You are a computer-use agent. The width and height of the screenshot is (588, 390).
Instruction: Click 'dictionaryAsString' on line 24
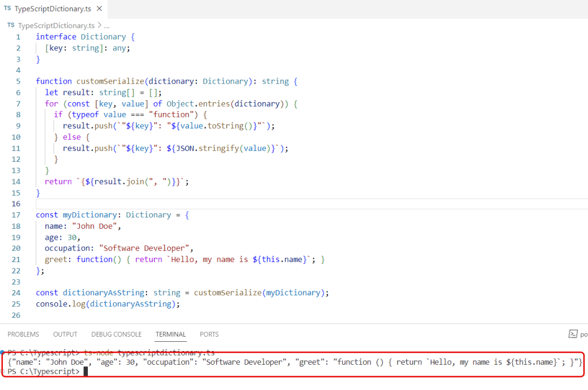point(103,293)
